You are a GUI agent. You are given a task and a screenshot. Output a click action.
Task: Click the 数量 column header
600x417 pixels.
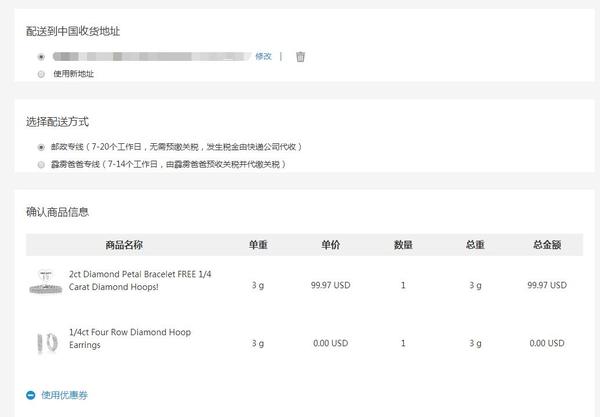point(403,244)
